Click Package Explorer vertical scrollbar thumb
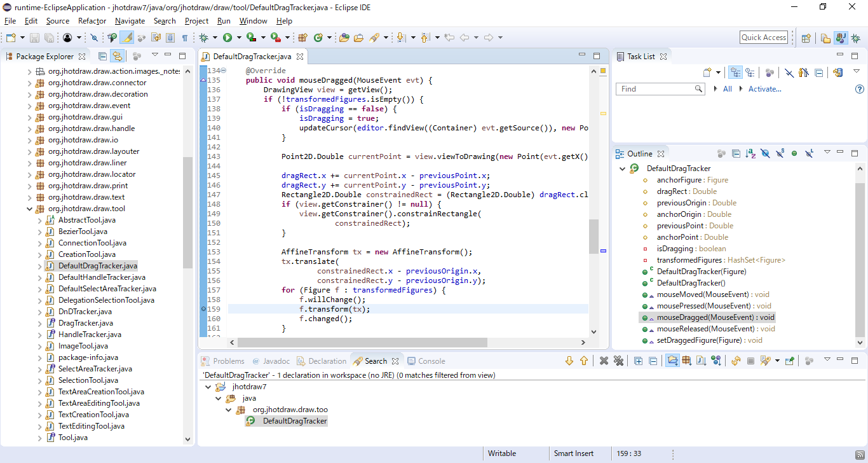 pyautogui.click(x=187, y=212)
